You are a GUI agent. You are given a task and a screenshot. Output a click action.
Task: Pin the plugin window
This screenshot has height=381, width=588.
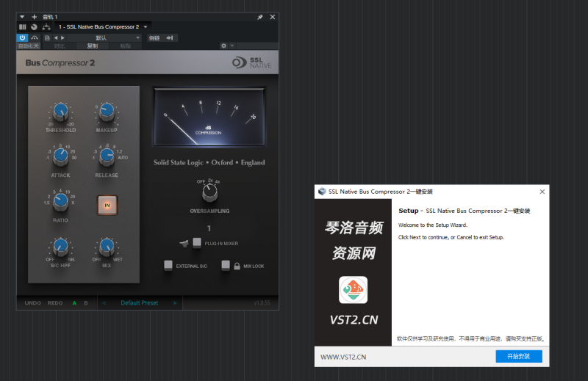[x=260, y=17]
